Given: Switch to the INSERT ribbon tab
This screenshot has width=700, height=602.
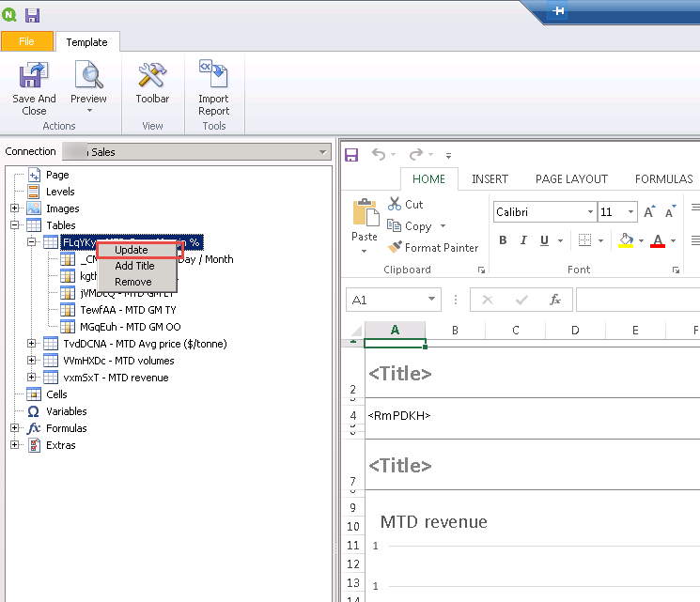Looking at the screenshot, I should [x=490, y=179].
